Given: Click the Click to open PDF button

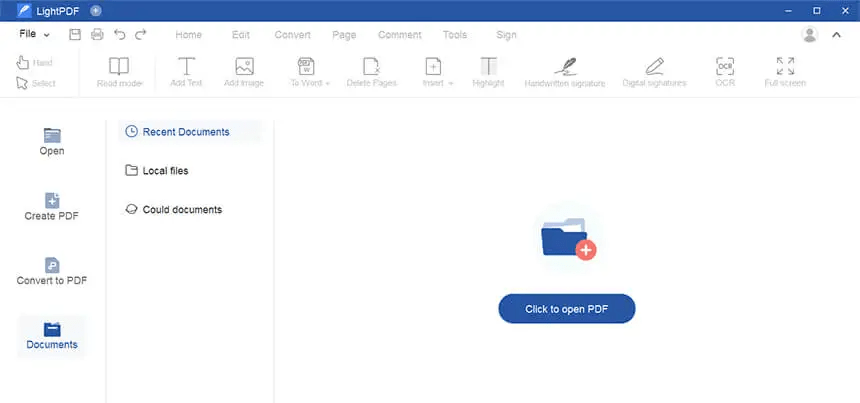Looking at the screenshot, I should 567,309.
